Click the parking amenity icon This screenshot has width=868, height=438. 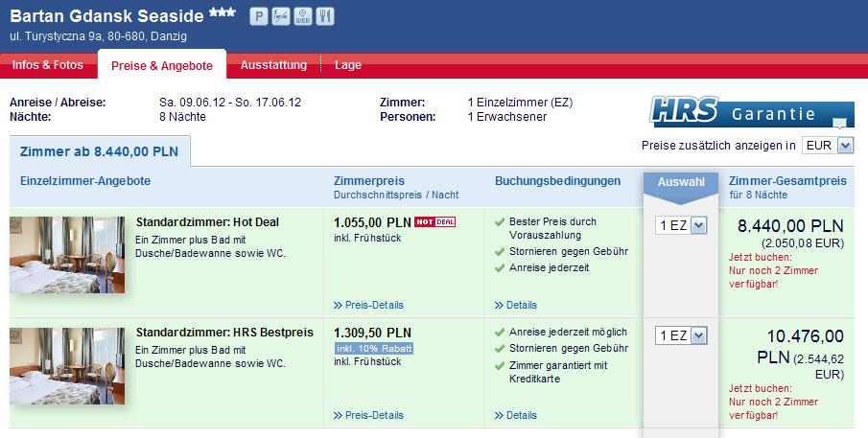pyautogui.click(x=258, y=16)
